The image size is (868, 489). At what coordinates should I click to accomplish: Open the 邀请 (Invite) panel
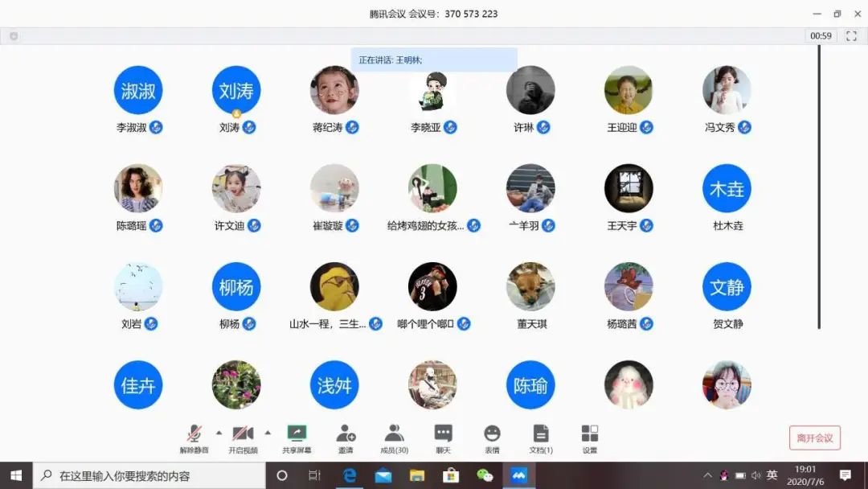click(x=346, y=438)
